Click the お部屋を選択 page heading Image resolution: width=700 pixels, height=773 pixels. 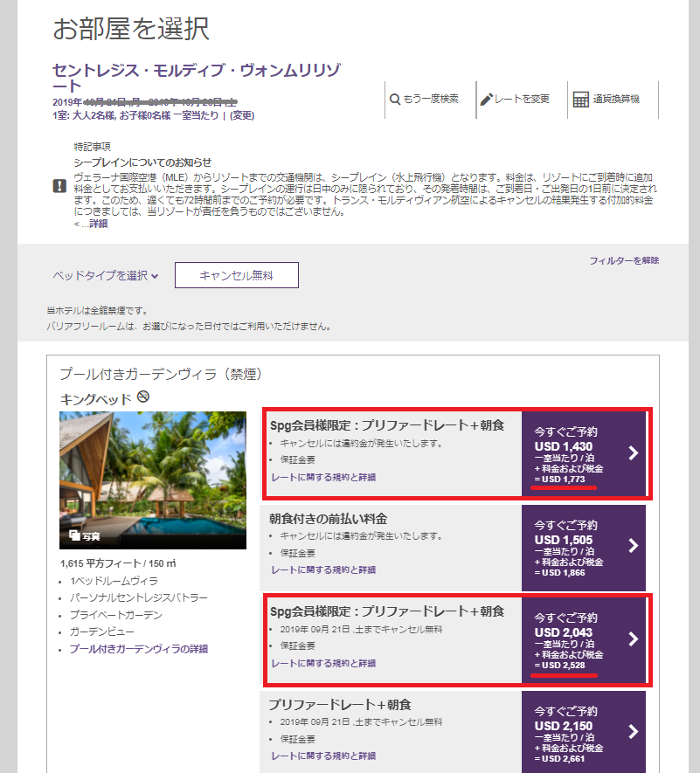(131, 29)
